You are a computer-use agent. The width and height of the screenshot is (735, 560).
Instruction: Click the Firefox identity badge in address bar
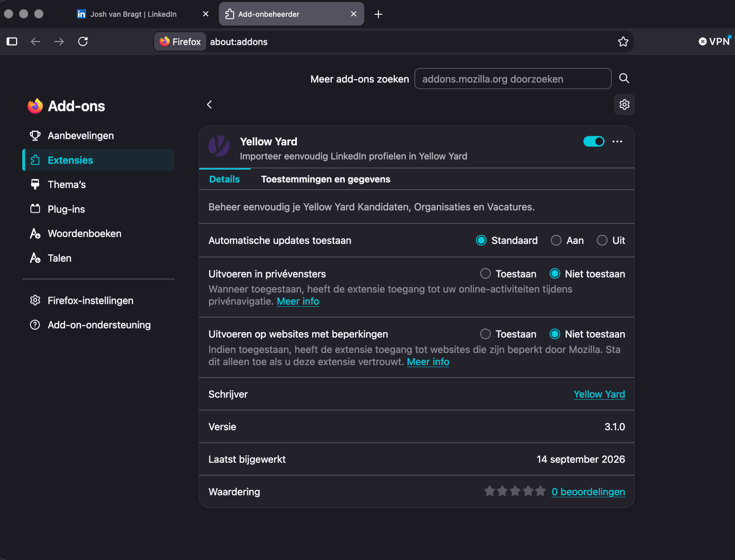coord(180,41)
